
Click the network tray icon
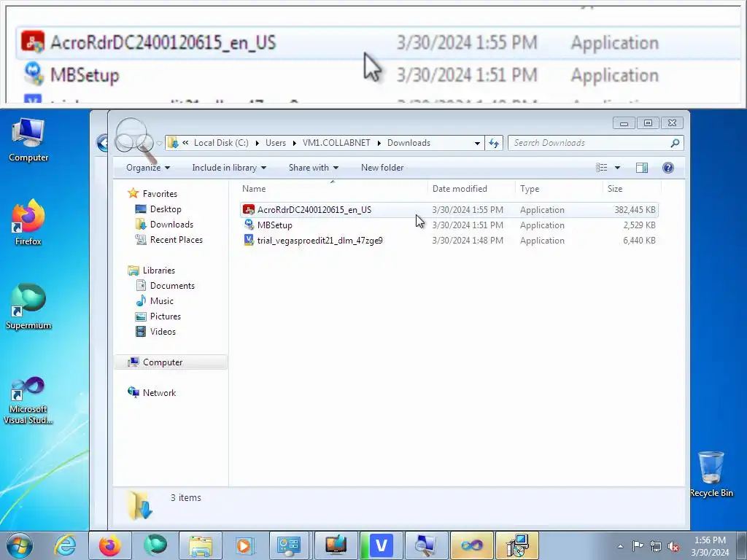(656, 546)
